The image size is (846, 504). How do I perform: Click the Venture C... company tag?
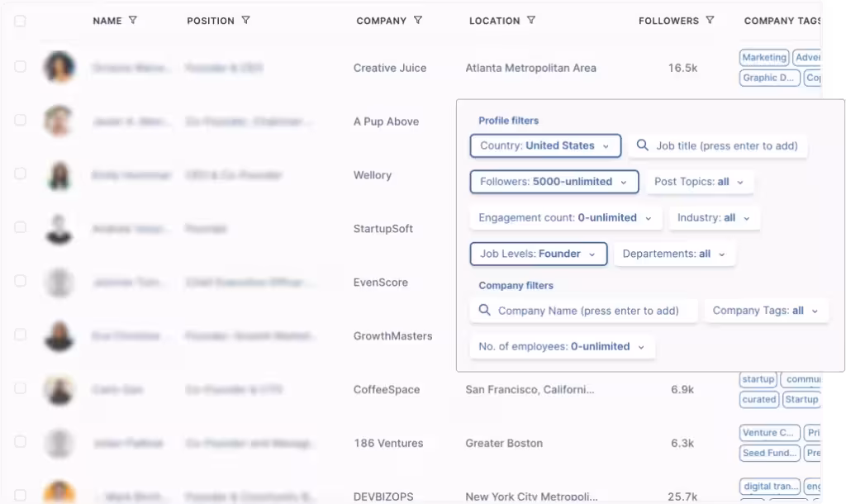[x=769, y=433]
